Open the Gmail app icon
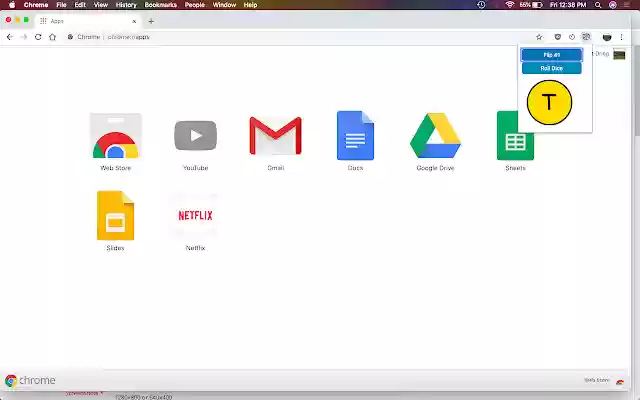This screenshot has width=640, height=400. coord(276,136)
